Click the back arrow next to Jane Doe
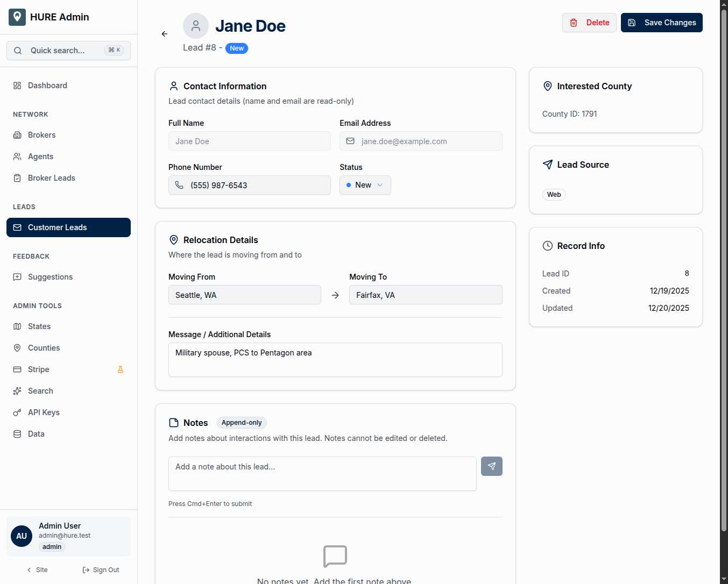The image size is (728, 584). tap(165, 34)
